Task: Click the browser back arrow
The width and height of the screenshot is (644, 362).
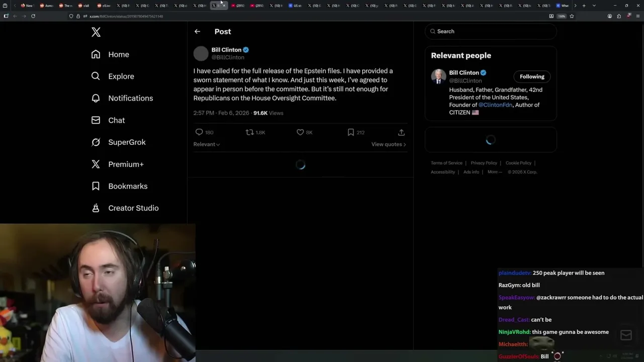Action: click(x=15, y=16)
